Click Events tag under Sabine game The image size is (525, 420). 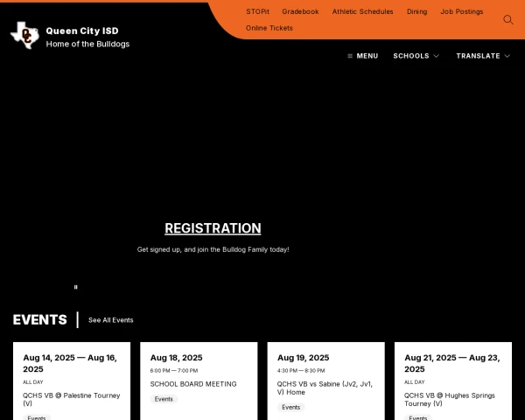coord(291,407)
